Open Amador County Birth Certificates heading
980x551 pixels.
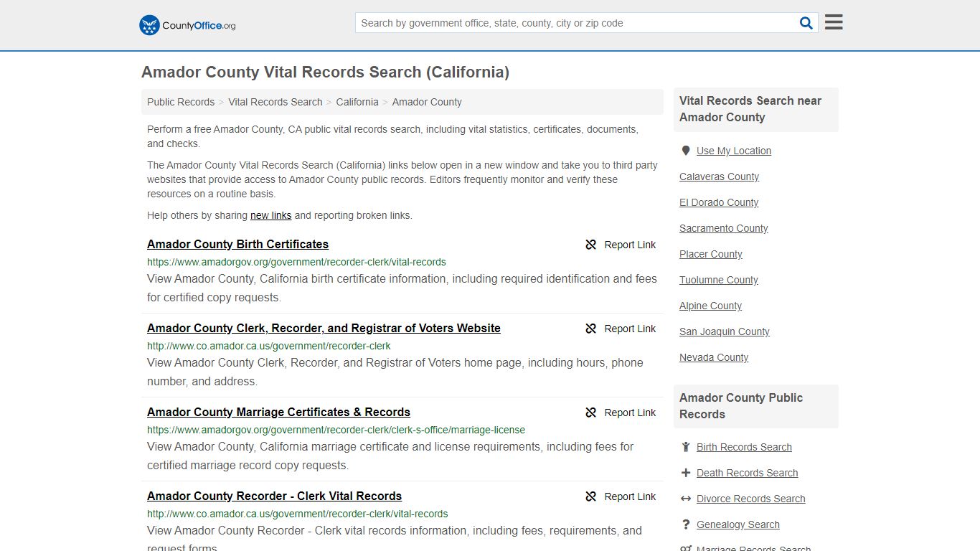click(x=237, y=244)
